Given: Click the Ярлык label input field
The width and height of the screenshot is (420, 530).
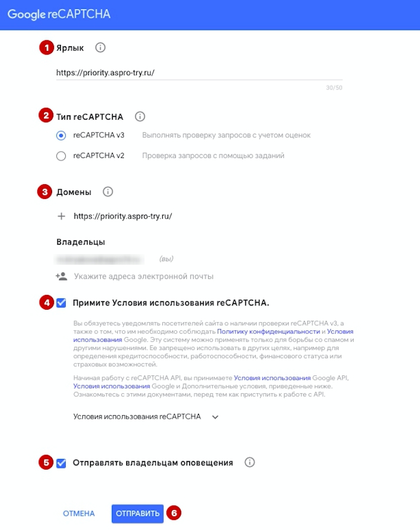Looking at the screenshot, I should pos(199,73).
